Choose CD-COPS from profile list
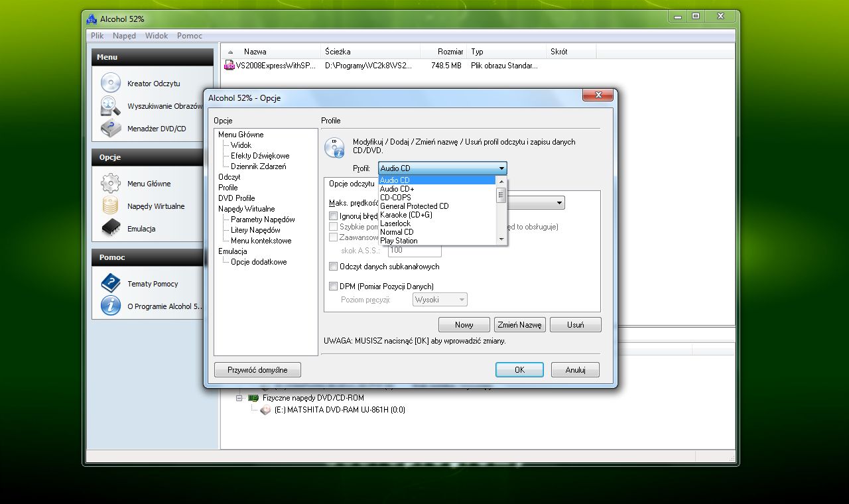Image resolution: width=849 pixels, height=504 pixels. point(438,198)
